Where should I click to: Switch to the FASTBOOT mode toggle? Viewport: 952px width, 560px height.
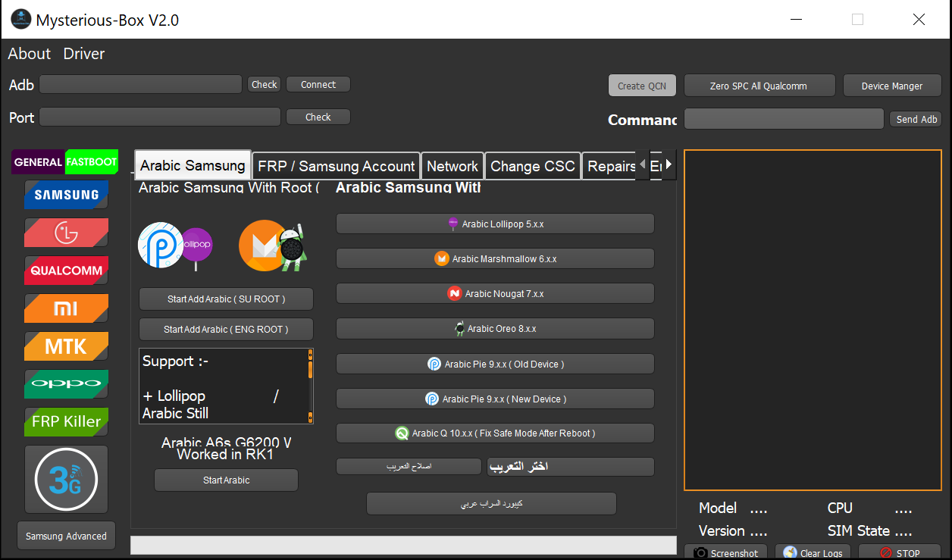92,162
